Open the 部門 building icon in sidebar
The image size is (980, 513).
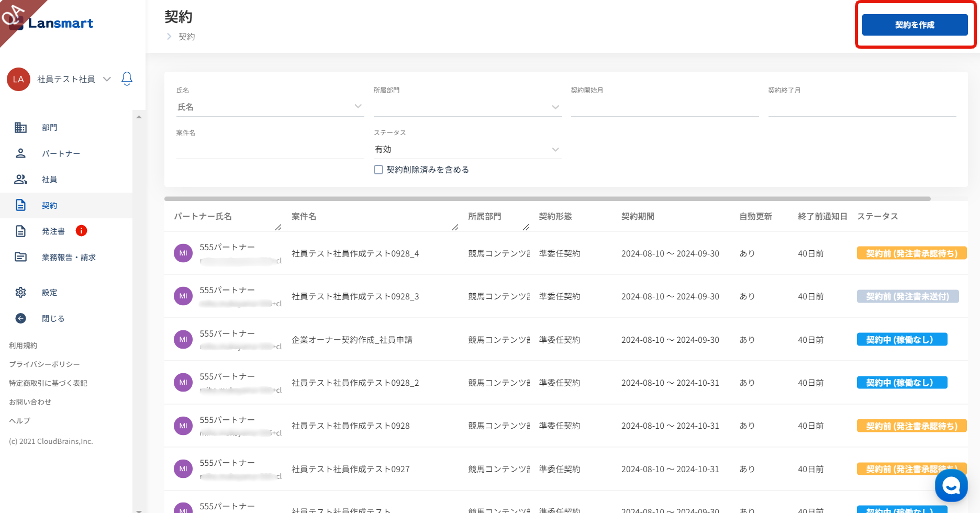pyautogui.click(x=20, y=127)
